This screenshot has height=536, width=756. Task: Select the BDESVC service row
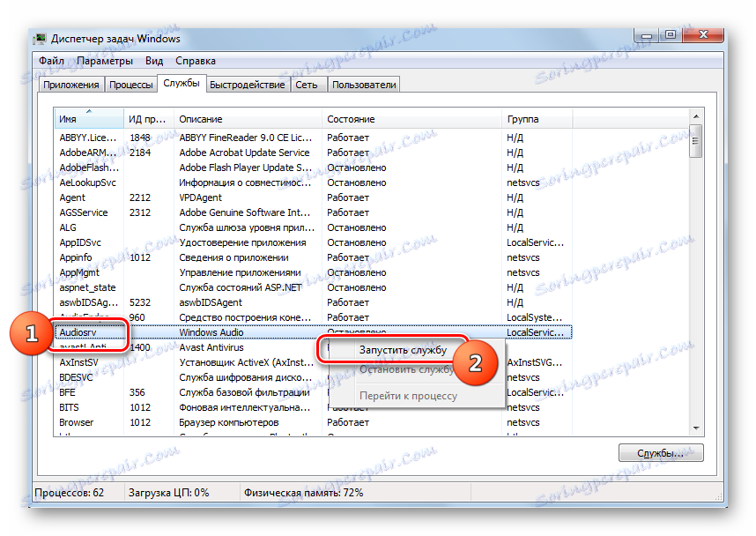[x=313, y=377]
